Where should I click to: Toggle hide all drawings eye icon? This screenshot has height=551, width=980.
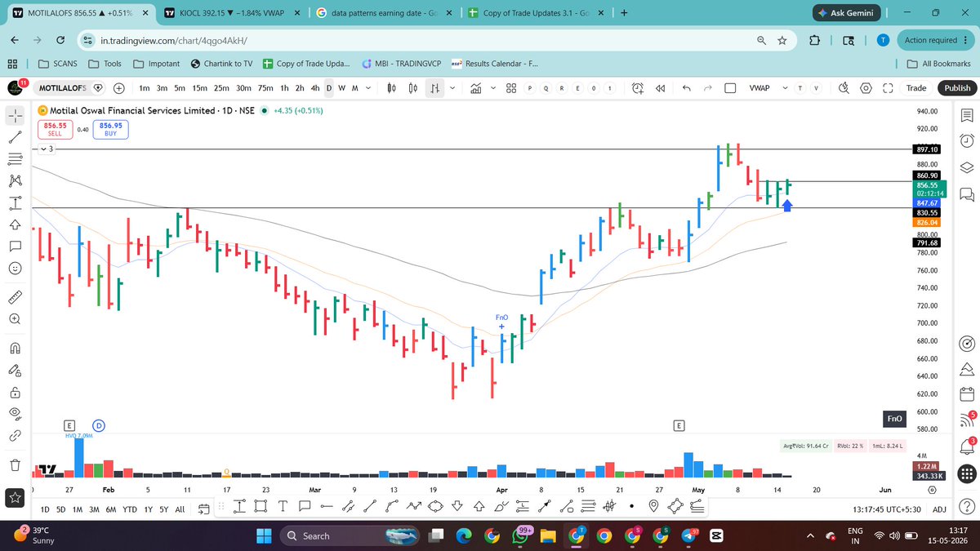(x=15, y=413)
